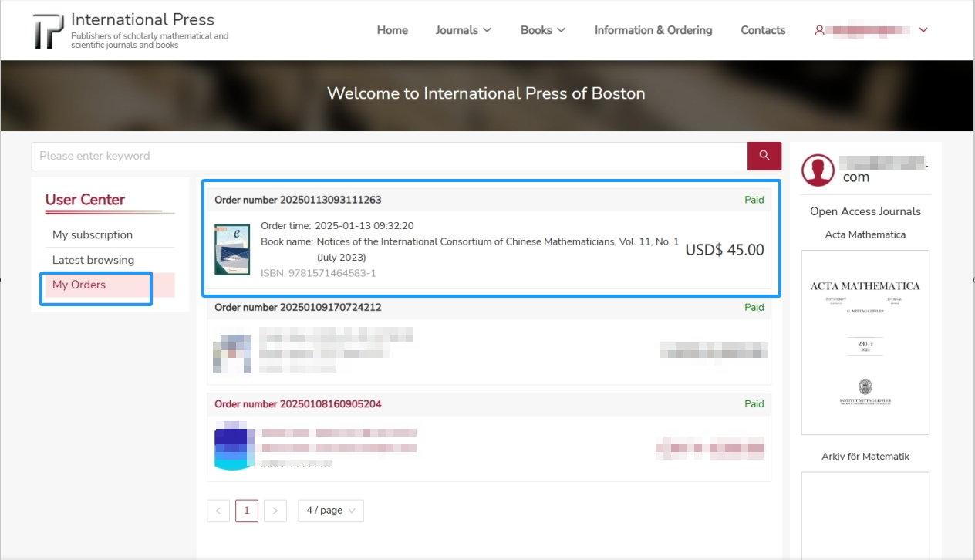Screen dimensions: 975x560
Task: Click Order number 20250113093111263 header
Action: pyautogui.click(x=298, y=200)
